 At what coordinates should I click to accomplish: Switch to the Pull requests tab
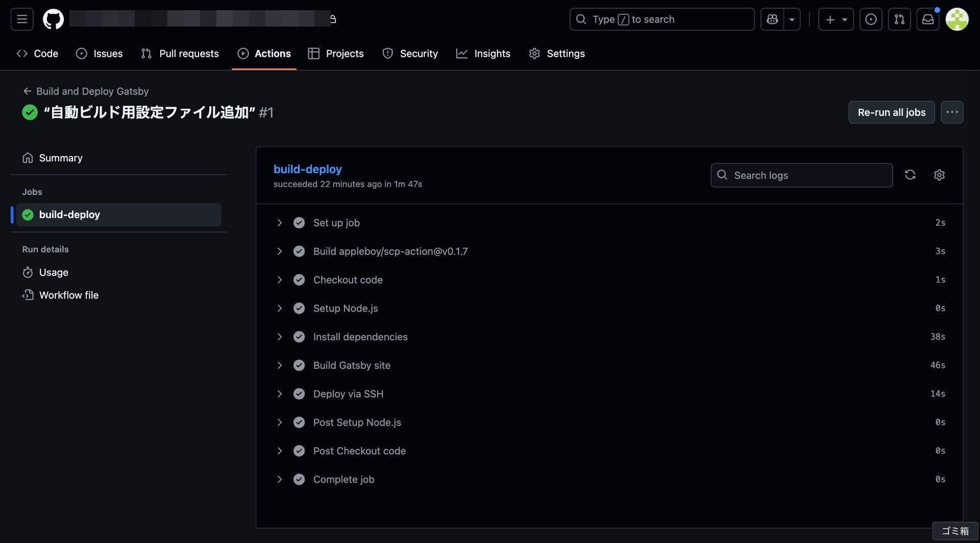coord(180,54)
